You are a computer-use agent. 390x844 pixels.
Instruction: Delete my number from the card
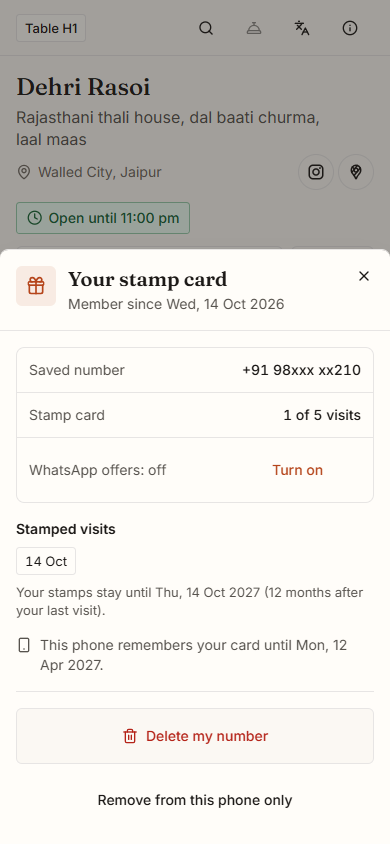(195, 736)
